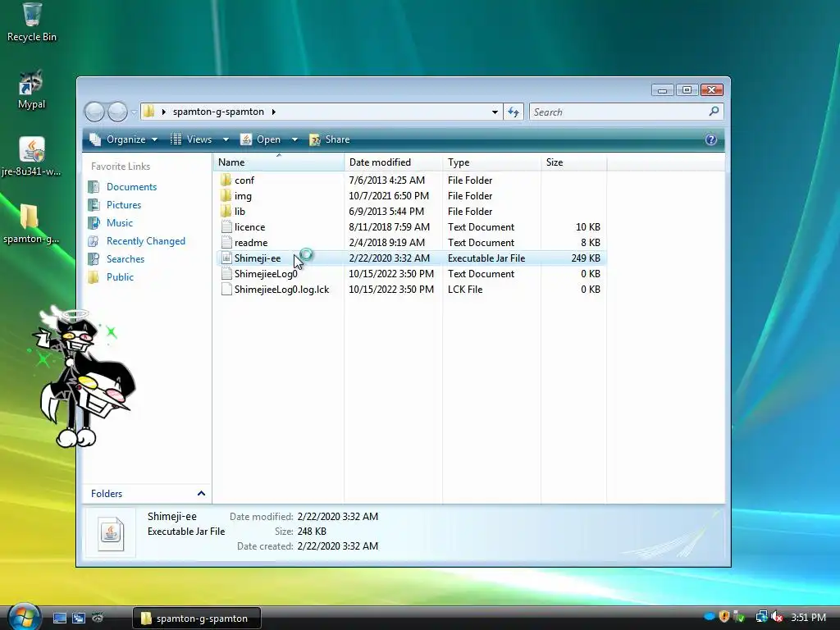Click the Start orb button
Image resolution: width=840 pixels, height=630 pixels.
[24, 617]
